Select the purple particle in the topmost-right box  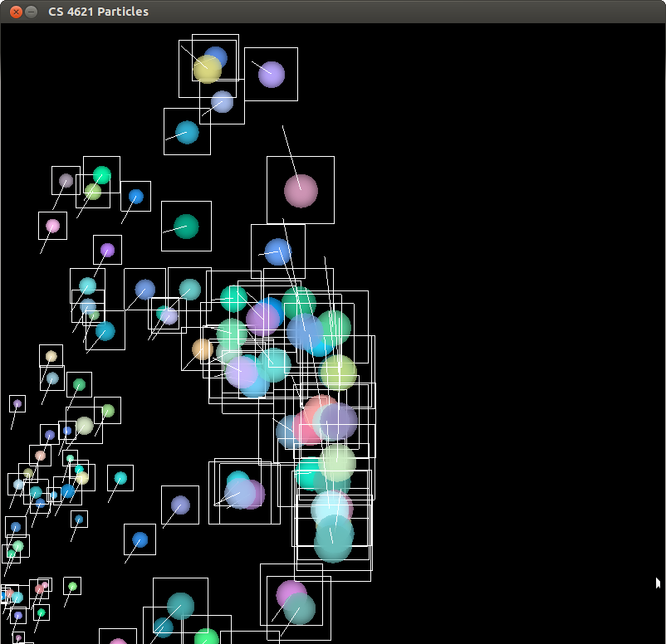pos(271,74)
